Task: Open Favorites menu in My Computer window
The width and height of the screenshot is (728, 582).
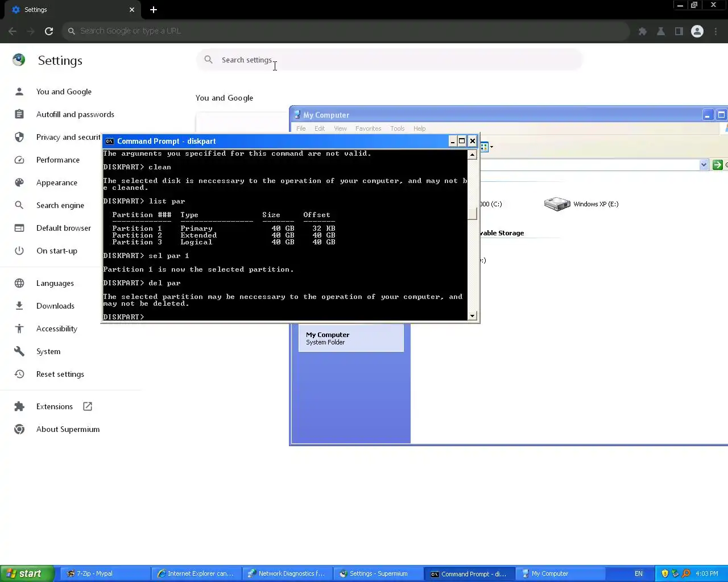Action: 369,128
